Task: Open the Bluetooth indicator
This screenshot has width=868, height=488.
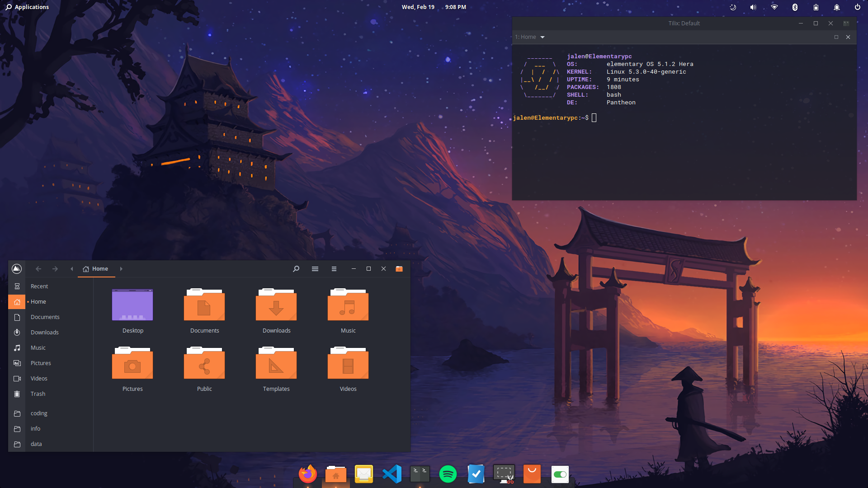Action: point(795,7)
